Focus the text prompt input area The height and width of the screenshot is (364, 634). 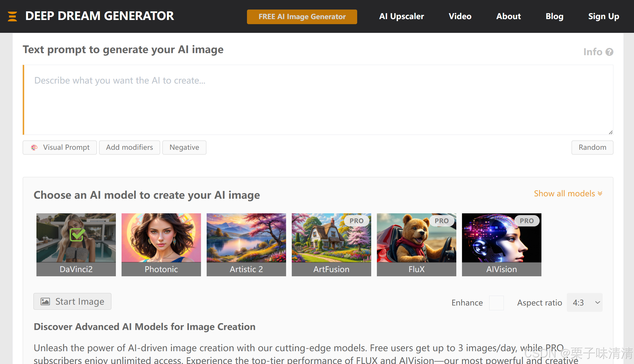[x=318, y=100]
